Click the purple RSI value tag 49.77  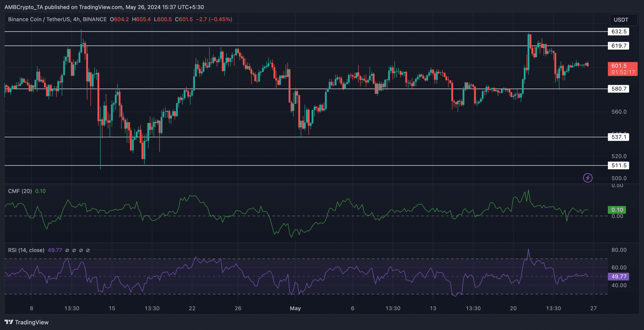(x=619, y=277)
